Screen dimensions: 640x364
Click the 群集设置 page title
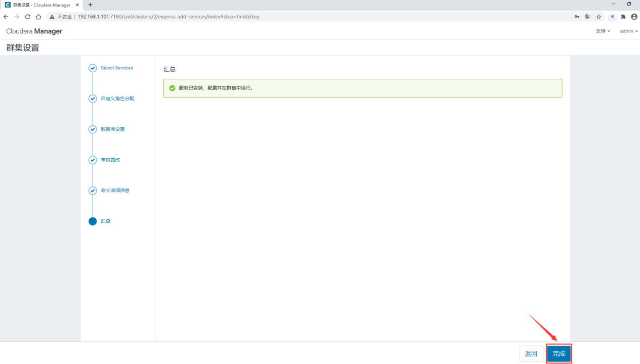tap(23, 48)
